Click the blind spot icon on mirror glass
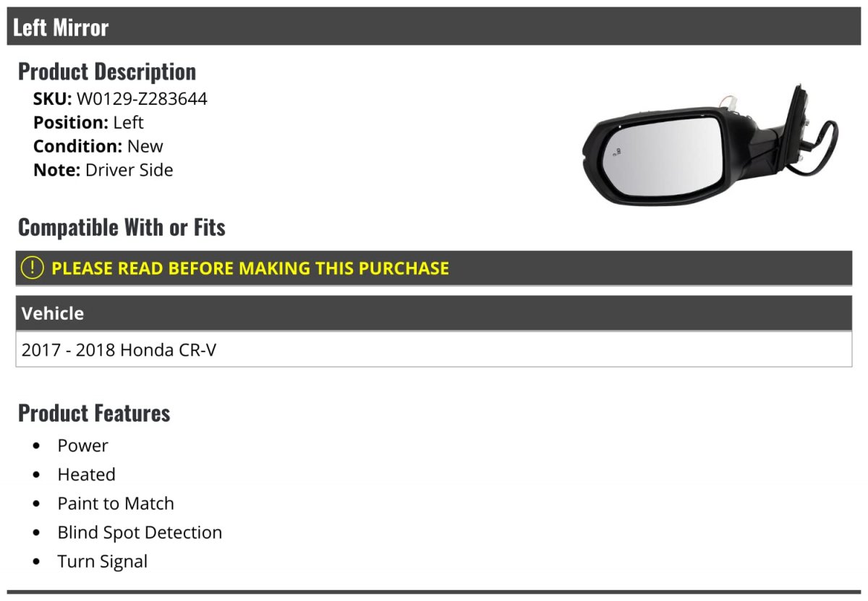 pos(618,152)
